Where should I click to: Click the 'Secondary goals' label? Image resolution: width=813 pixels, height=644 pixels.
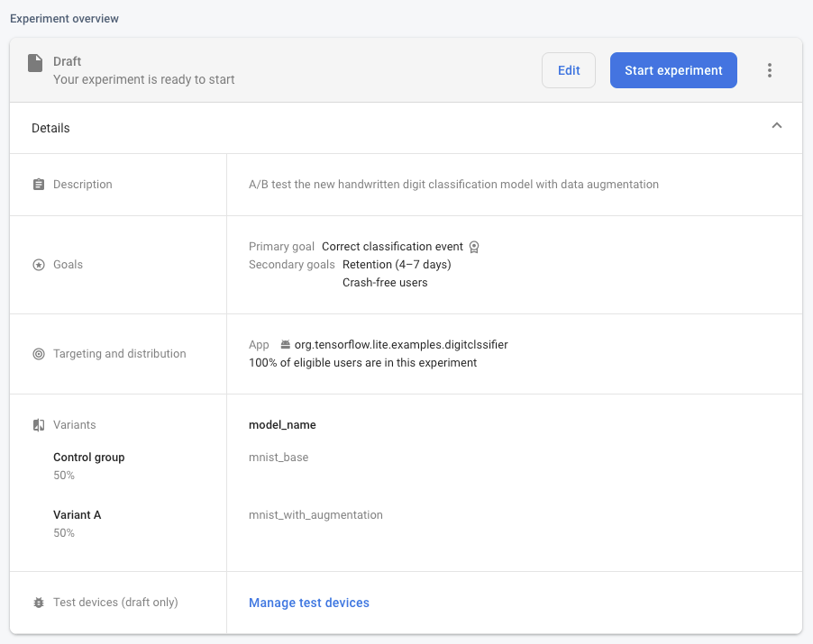click(x=292, y=265)
